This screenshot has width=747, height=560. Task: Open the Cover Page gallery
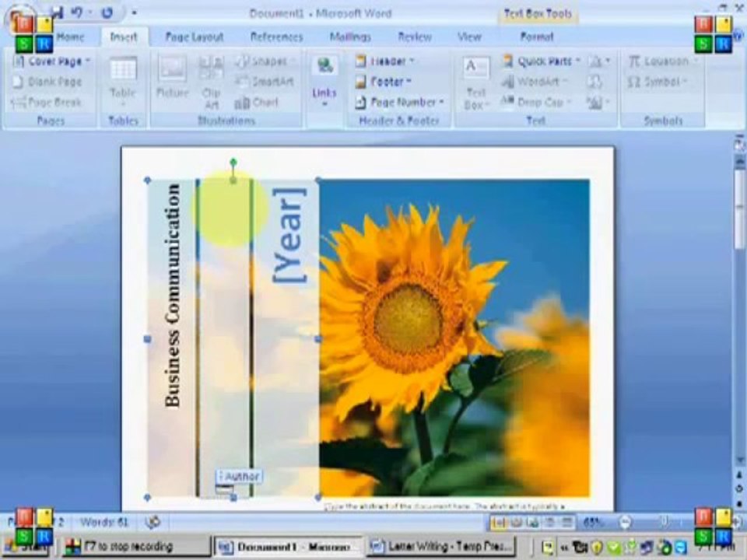(51, 61)
